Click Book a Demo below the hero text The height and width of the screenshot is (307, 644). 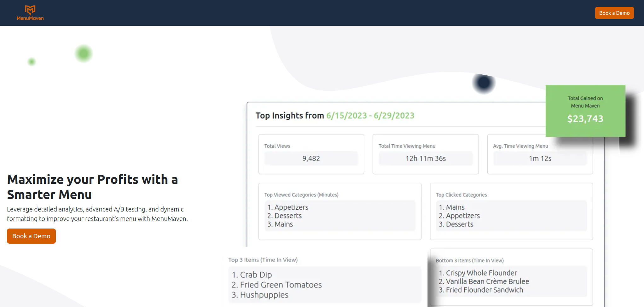point(31,236)
